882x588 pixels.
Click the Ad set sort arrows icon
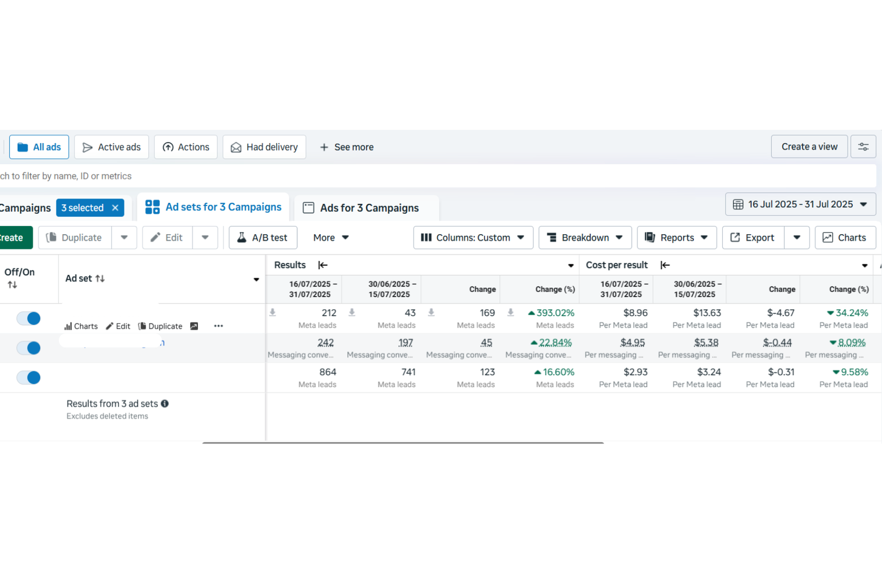coord(100,279)
